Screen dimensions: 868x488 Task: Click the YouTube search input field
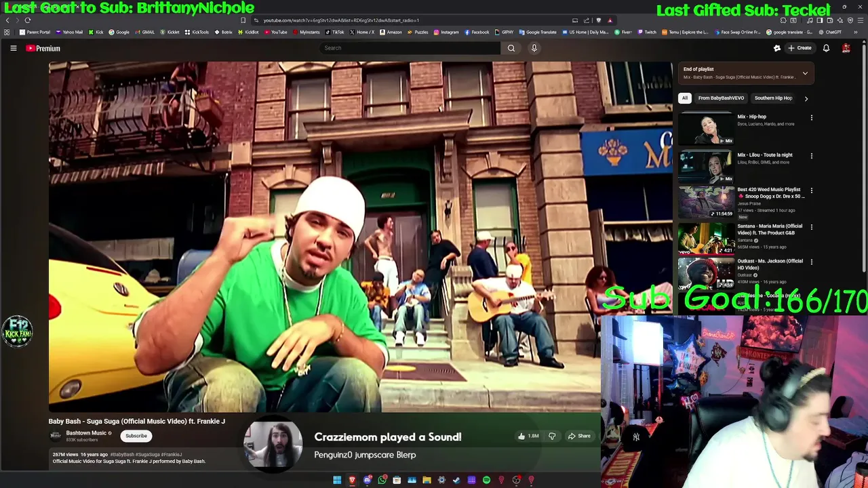point(410,48)
